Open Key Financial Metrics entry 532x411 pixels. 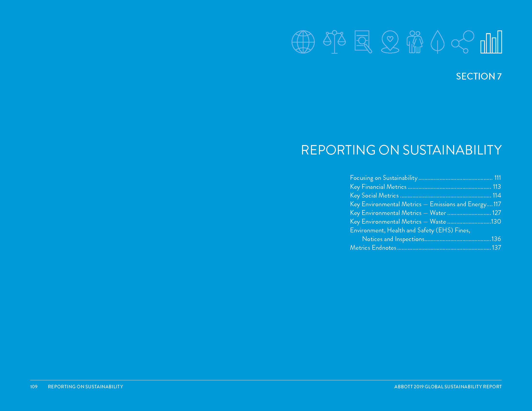[425, 187]
